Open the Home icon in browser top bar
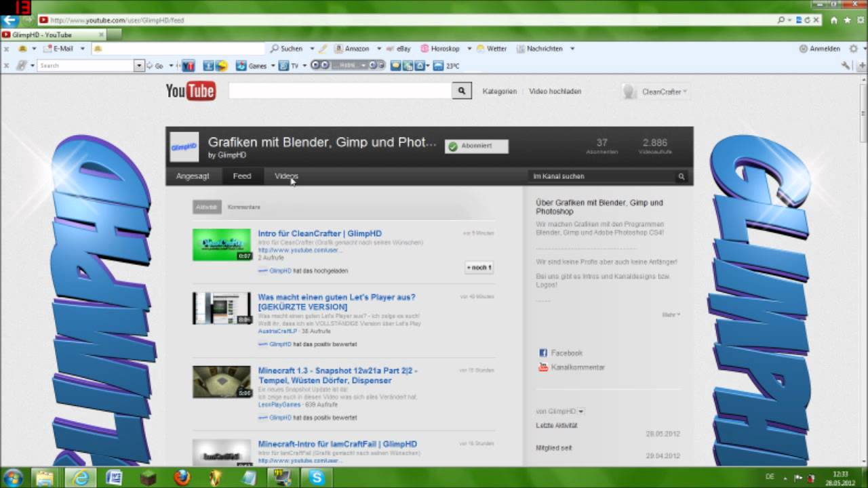The width and height of the screenshot is (868, 488). (835, 20)
